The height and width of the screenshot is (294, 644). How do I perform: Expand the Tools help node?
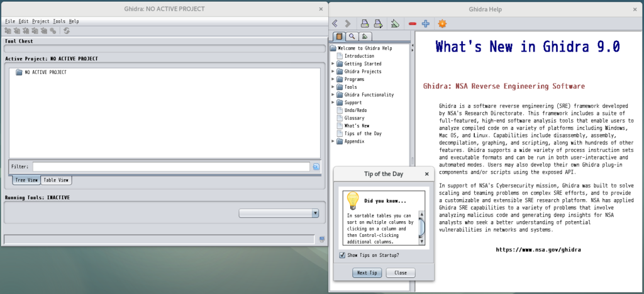coord(333,87)
